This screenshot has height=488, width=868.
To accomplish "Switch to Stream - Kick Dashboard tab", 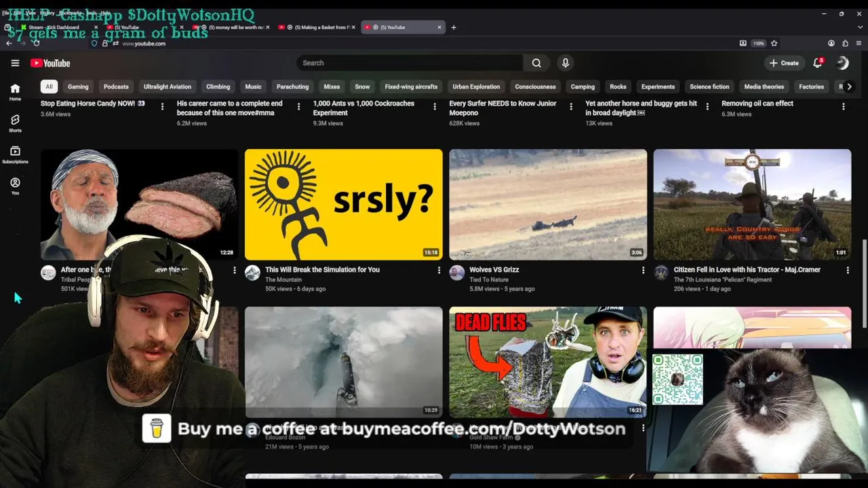I will click(x=58, y=27).
